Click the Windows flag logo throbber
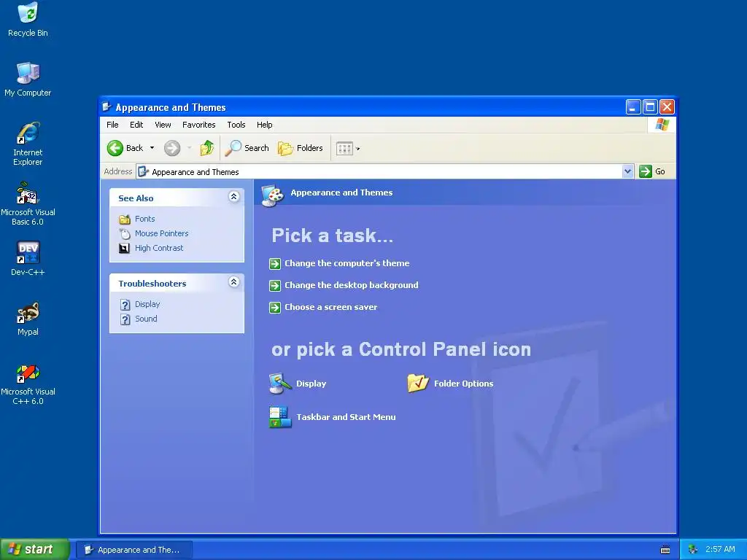Screen dimensions: 747x560 [x=662, y=125]
